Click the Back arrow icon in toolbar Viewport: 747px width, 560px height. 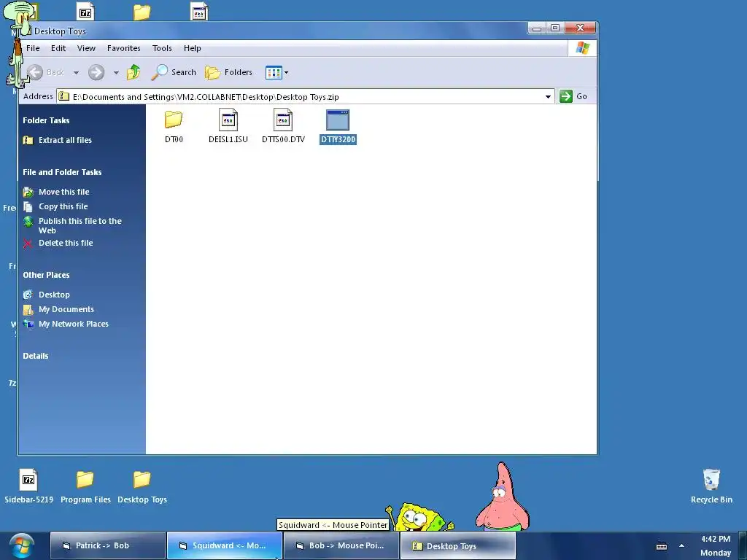click(x=35, y=72)
